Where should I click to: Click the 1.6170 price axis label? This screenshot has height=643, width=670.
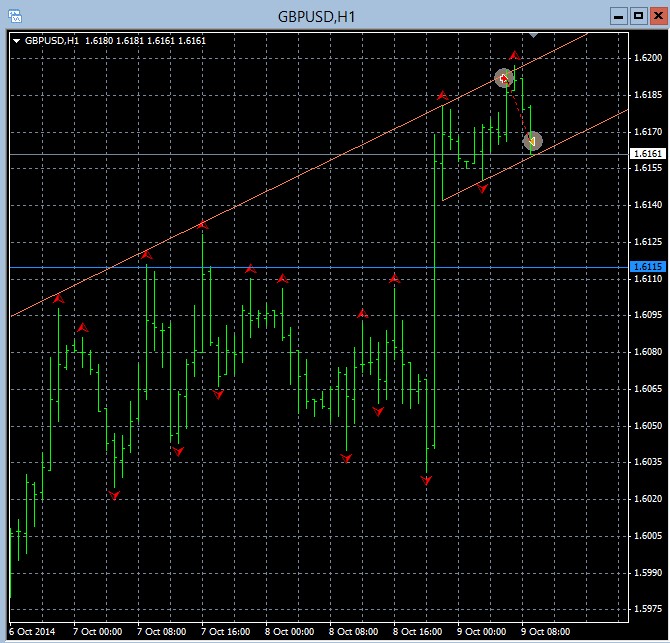point(648,132)
